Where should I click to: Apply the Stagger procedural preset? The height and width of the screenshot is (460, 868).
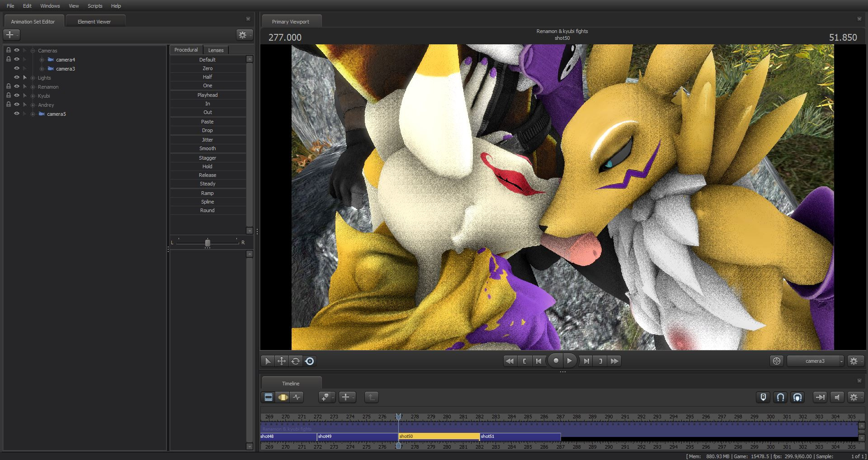click(208, 158)
